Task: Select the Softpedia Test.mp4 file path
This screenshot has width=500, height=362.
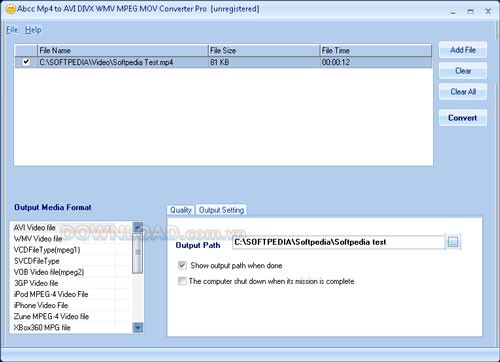Action: pyautogui.click(x=106, y=62)
